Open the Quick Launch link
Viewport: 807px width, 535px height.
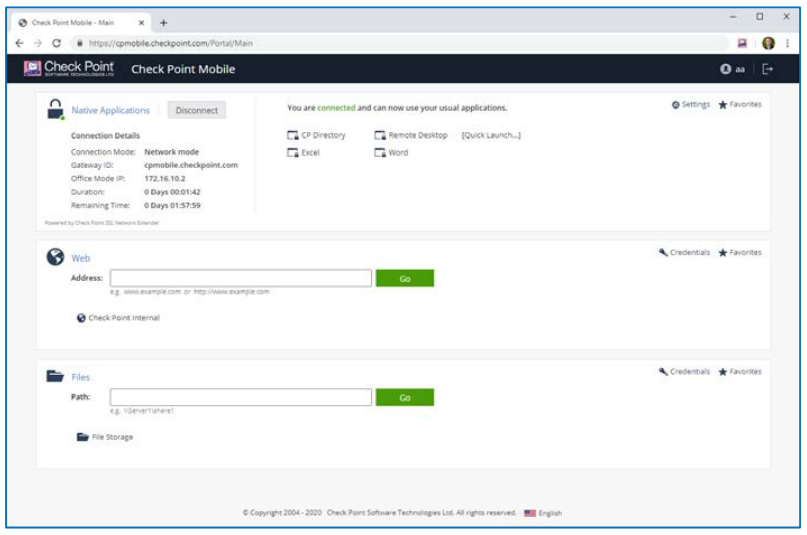491,135
